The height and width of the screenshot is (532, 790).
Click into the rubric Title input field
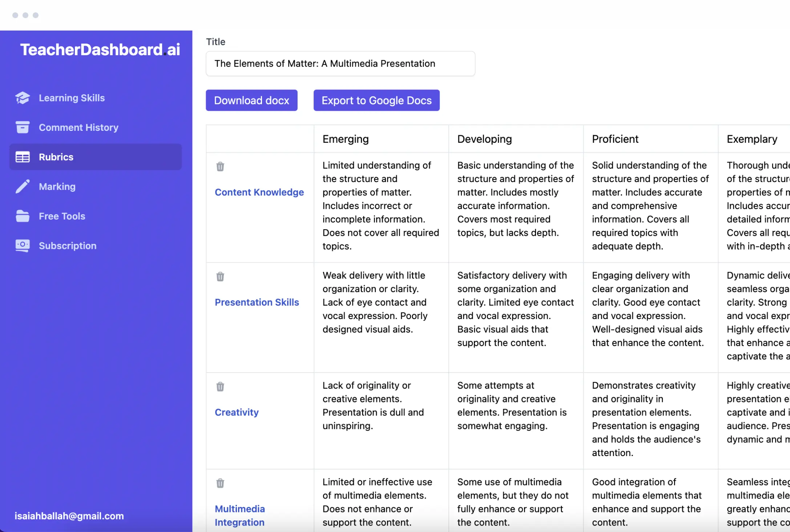coord(340,64)
